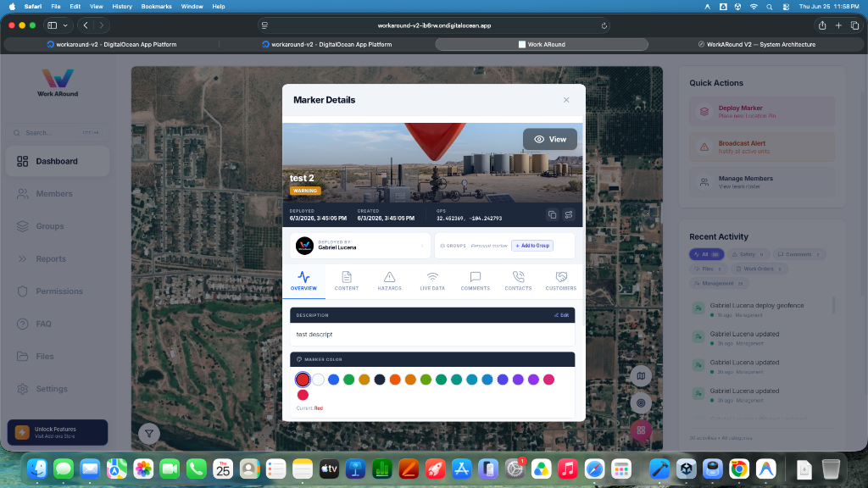This screenshot has width=868, height=488.
Task: Switch to the Contacts tab
Action: tap(518, 281)
